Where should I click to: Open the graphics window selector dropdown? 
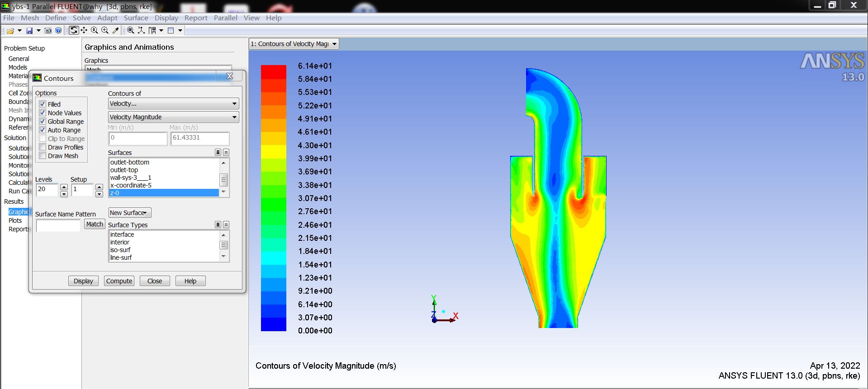pos(294,44)
